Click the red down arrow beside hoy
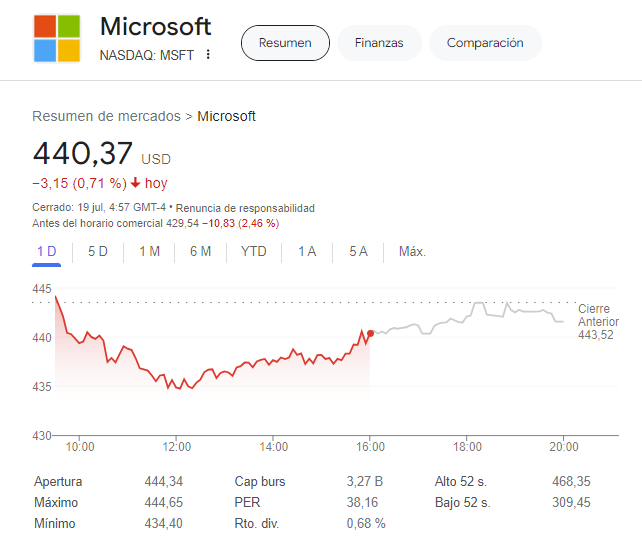This screenshot has height=540, width=642. coord(136,183)
